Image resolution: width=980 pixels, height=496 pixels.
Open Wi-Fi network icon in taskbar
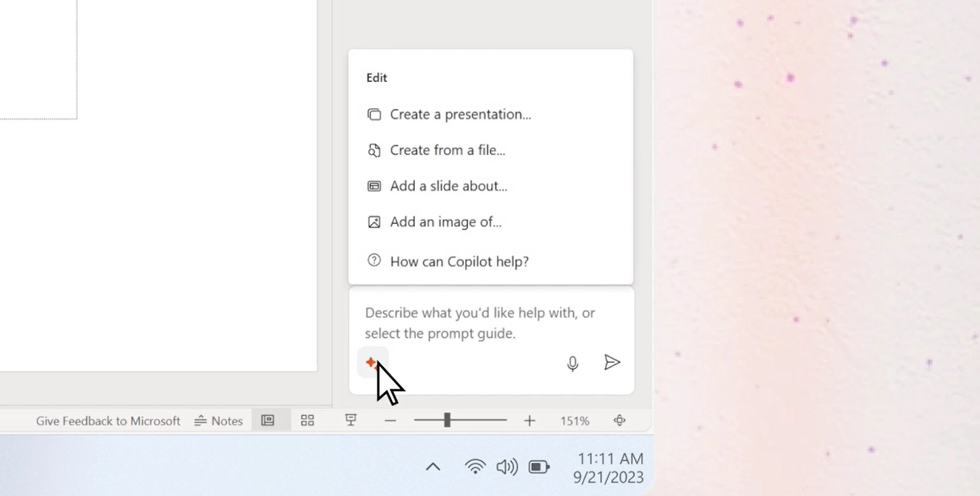point(475,467)
